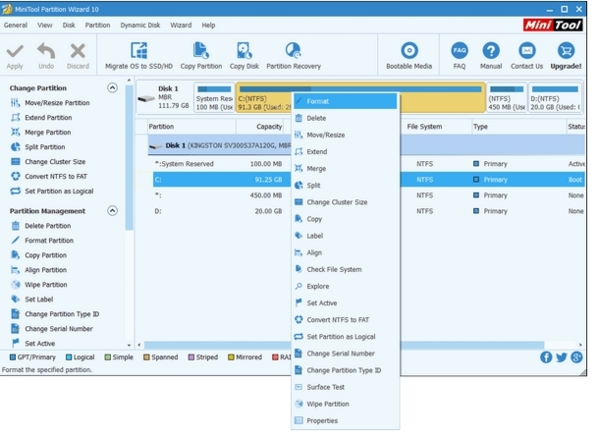Choose Delete from the context menu

coord(345,118)
